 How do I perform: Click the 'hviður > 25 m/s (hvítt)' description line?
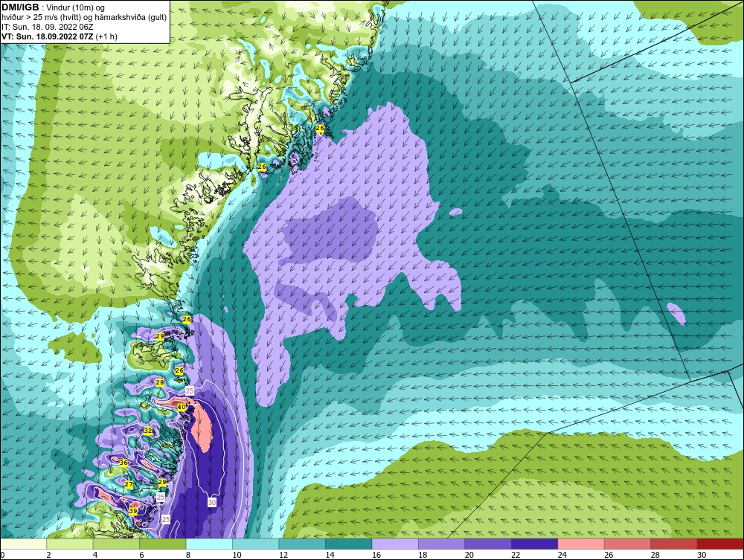(84, 18)
